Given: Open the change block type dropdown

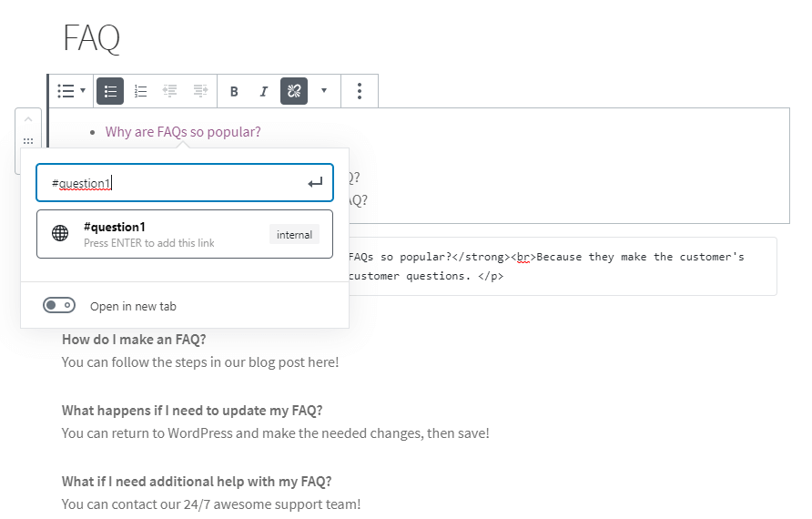Looking at the screenshot, I should coord(71,91).
